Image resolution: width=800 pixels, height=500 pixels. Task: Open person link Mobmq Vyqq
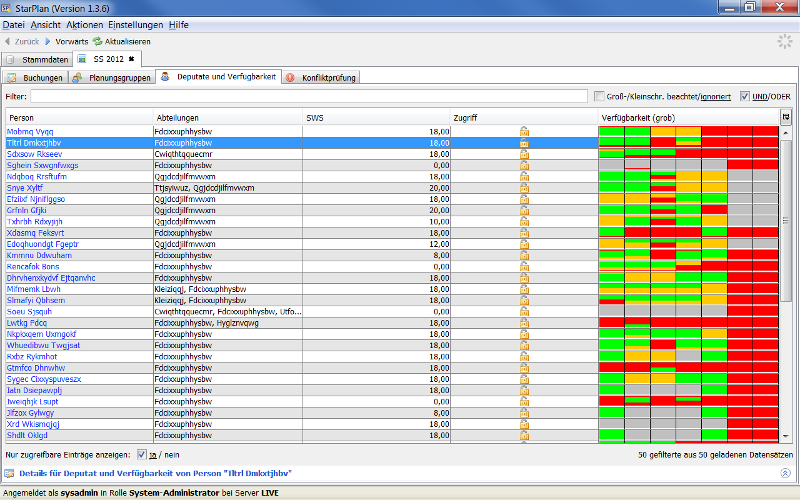[30, 132]
